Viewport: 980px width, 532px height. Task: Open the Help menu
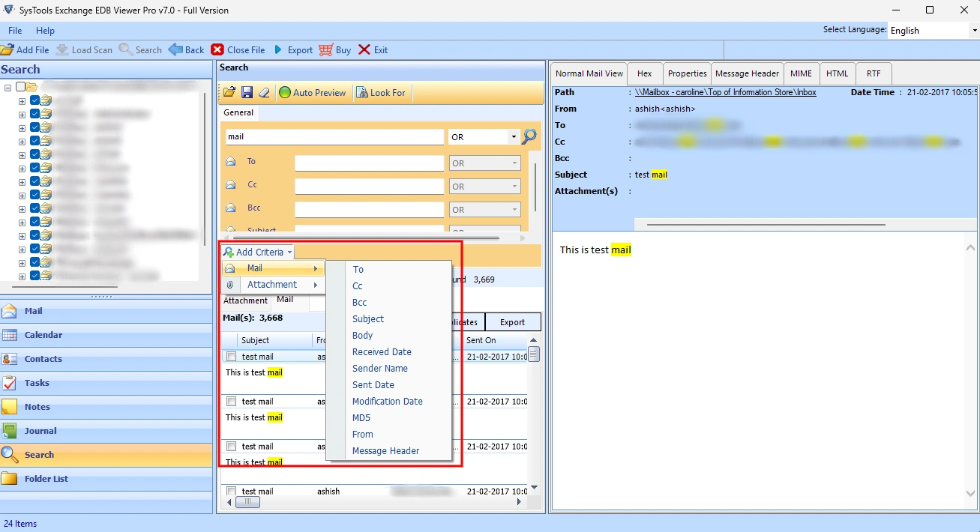coord(46,31)
